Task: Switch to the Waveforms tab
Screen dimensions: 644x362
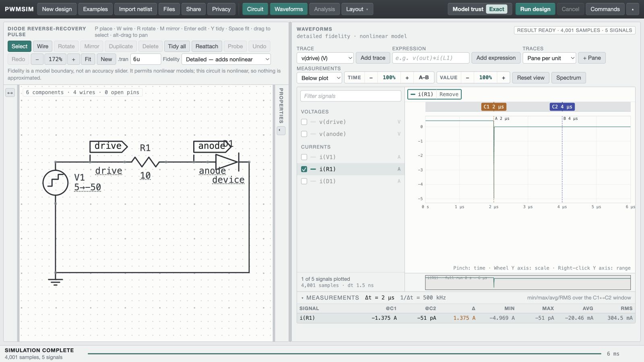Action: point(289,9)
